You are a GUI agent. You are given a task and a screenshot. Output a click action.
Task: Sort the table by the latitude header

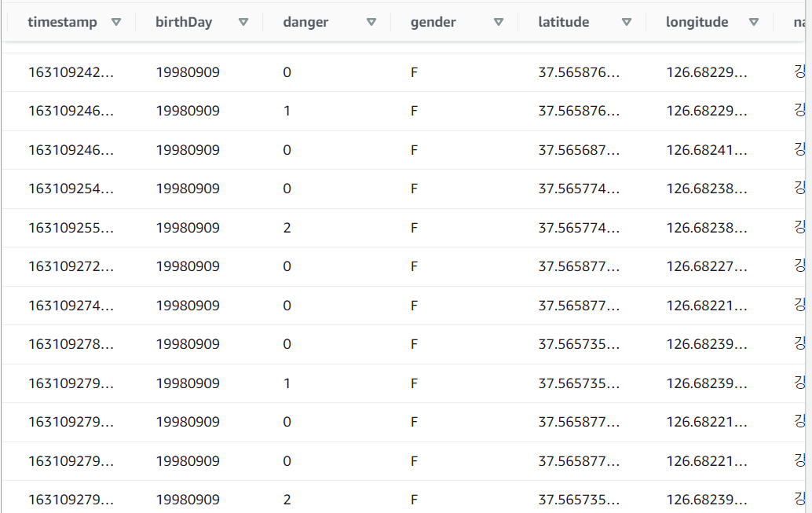tap(564, 22)
